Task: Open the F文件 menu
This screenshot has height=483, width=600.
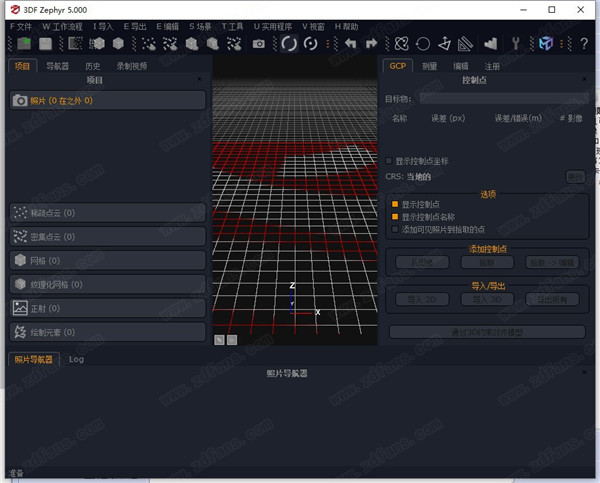Action: (x=21, y=26)
